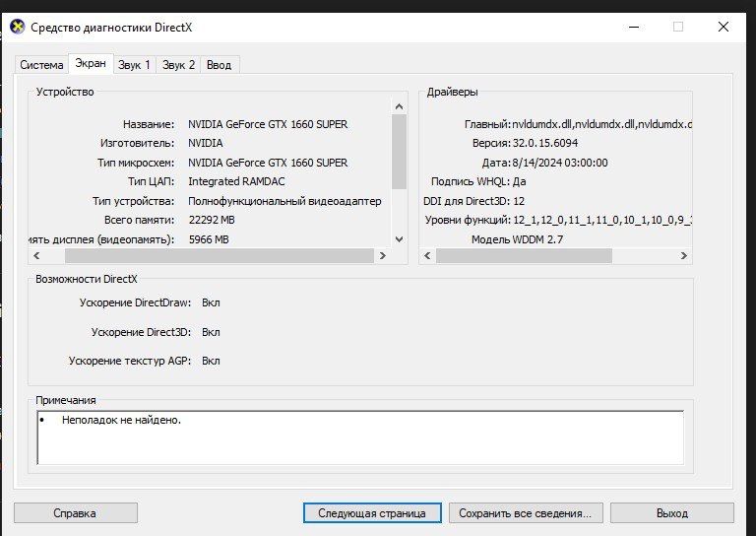756x536 pixels.
Task: Click 'Полнофункциональный видеоадаптер' device type
Action: point(284,201)
